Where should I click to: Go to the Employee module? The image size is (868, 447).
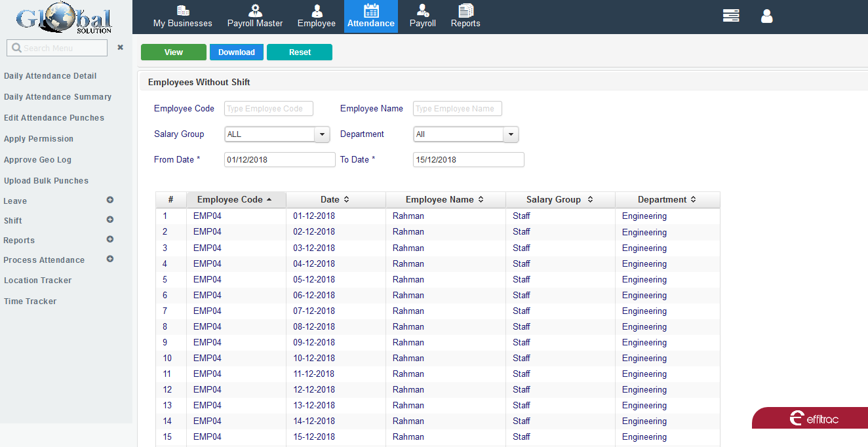[316, 16]
